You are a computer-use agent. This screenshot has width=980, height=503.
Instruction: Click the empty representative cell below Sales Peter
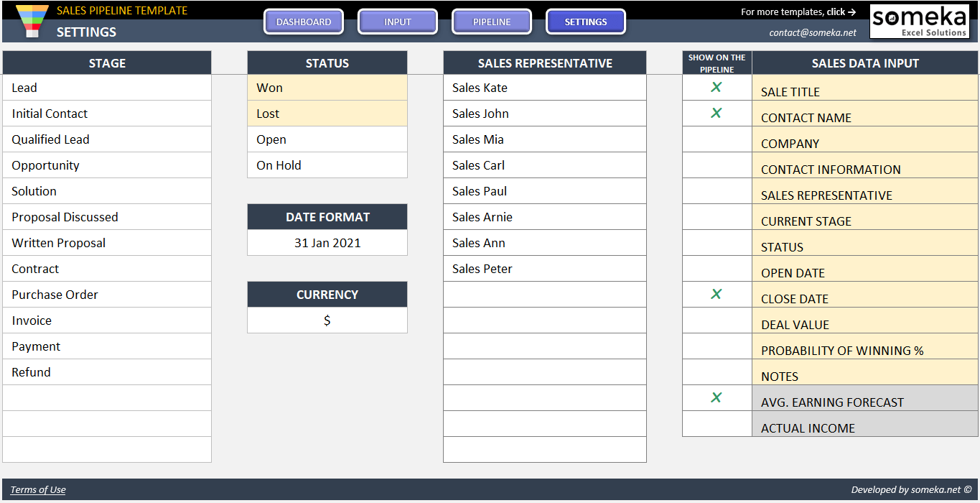click(545, 295)
